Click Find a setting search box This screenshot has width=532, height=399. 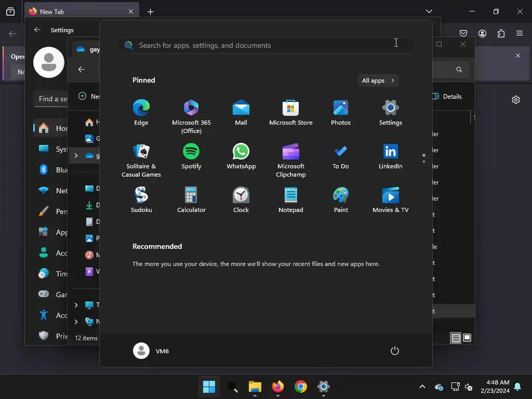pos(51,99)
